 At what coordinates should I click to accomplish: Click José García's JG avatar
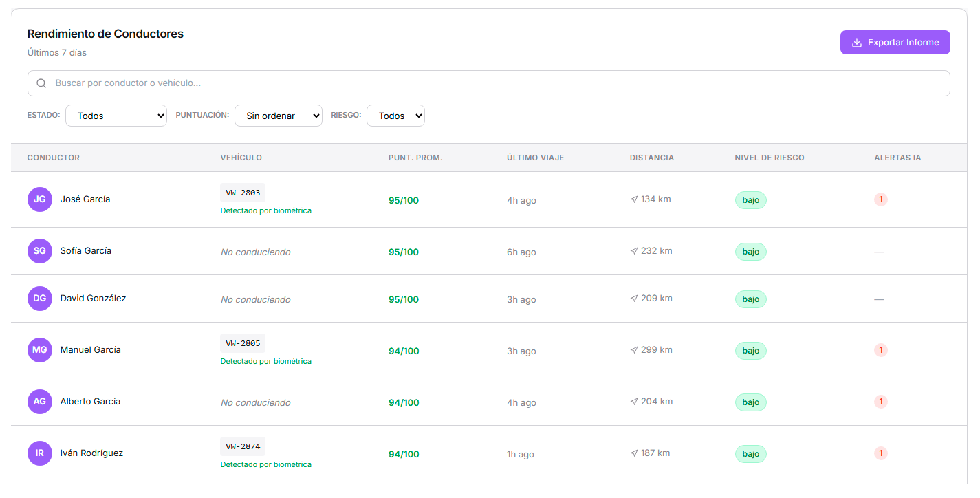point(40,199)
